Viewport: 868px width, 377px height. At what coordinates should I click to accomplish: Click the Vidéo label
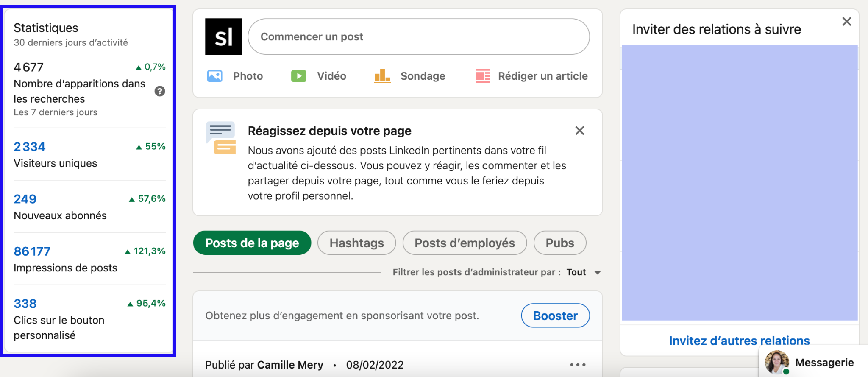coord(332,76)
